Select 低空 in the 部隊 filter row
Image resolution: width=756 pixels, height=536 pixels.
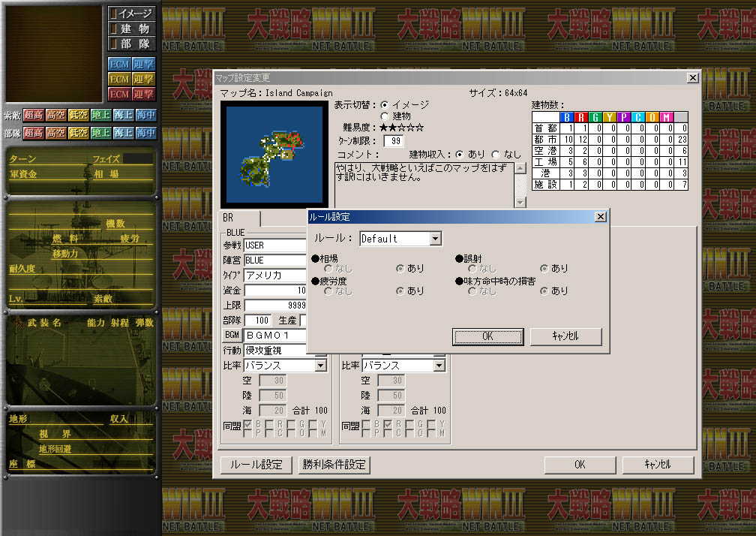tap(78, 133)
